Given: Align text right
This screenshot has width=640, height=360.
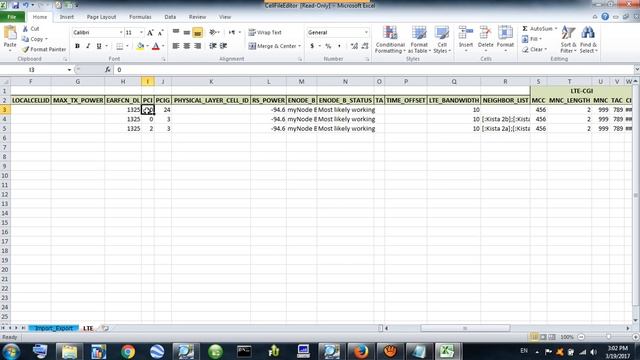Looking at the screenshot, I should click(x=198, y=46).
